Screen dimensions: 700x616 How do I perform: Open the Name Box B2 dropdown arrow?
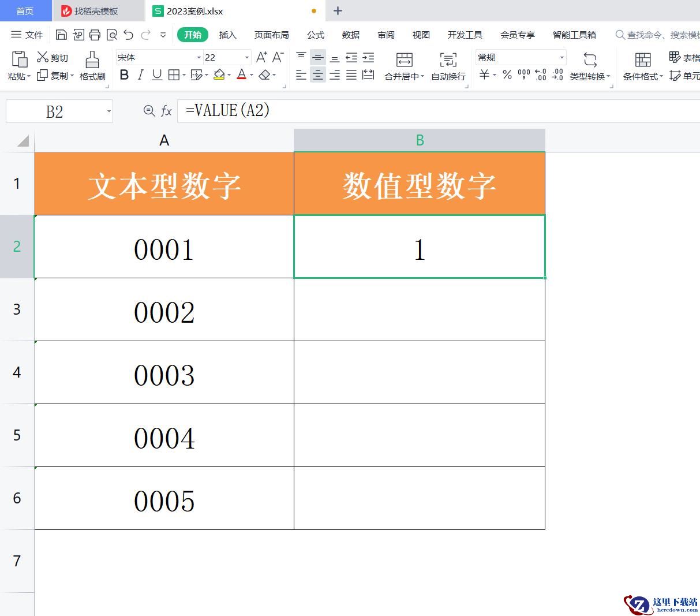pos(108,111)
